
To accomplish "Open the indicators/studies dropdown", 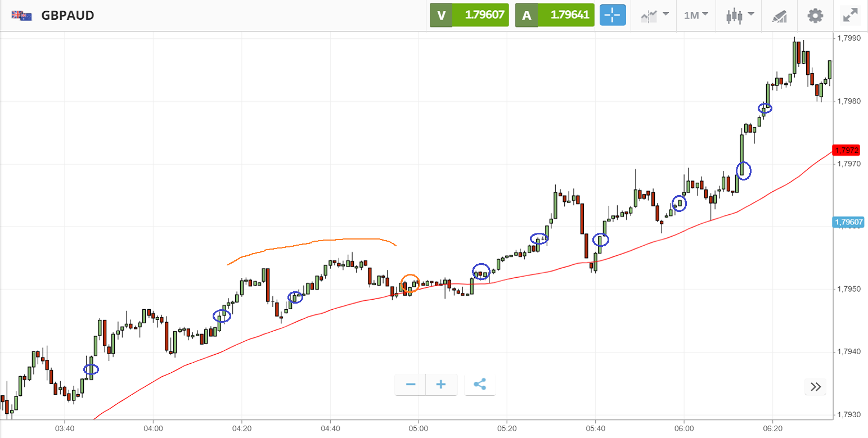I will (x=655, y=15).
